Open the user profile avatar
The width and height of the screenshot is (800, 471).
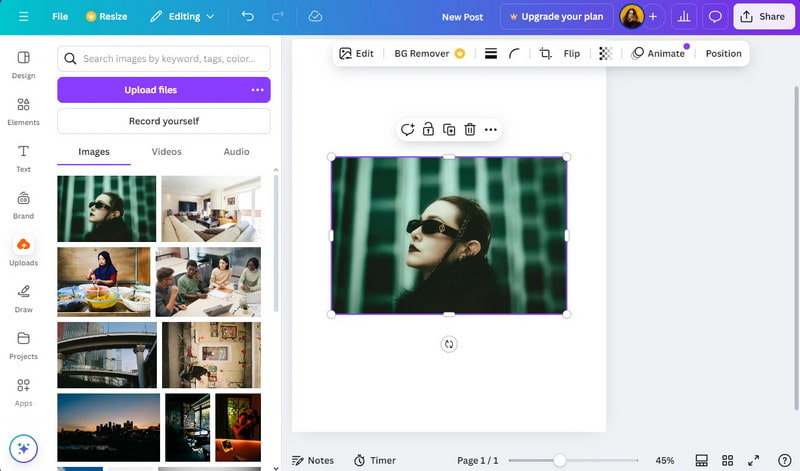coord(632,17)
